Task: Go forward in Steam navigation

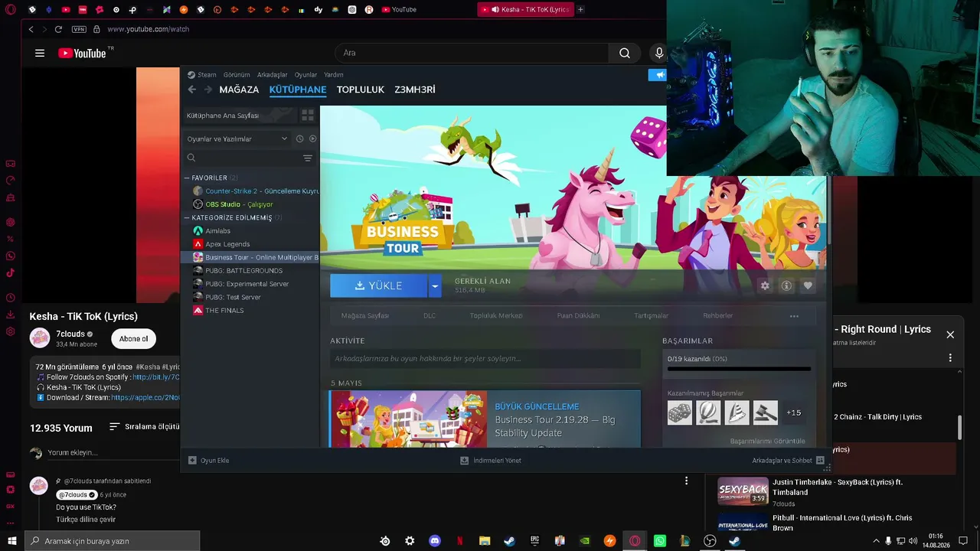Action: (207, 90)
